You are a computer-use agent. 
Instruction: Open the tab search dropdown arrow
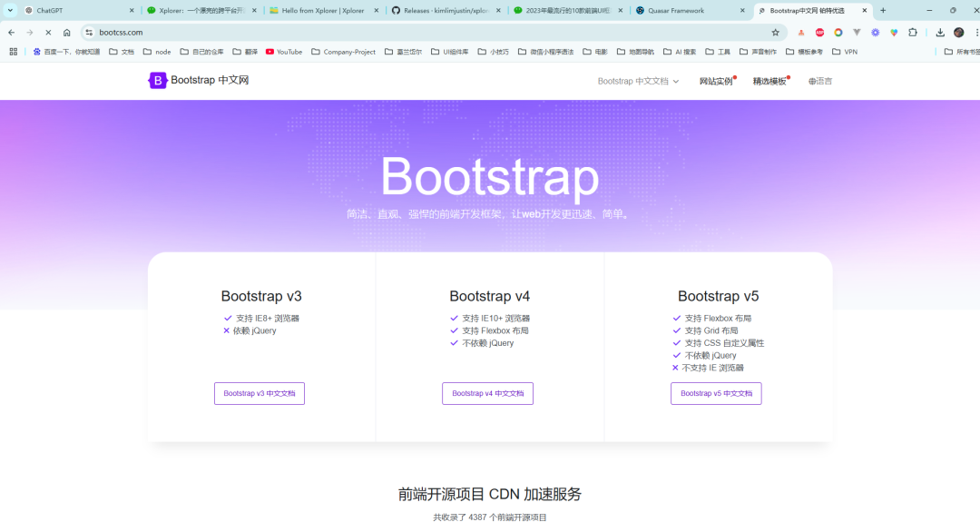11,10
